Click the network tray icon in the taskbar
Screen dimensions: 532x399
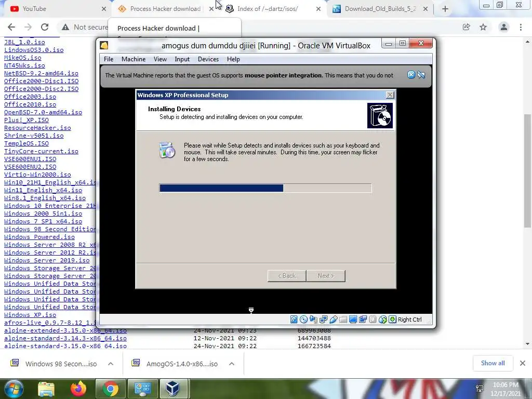pos(480,389)
